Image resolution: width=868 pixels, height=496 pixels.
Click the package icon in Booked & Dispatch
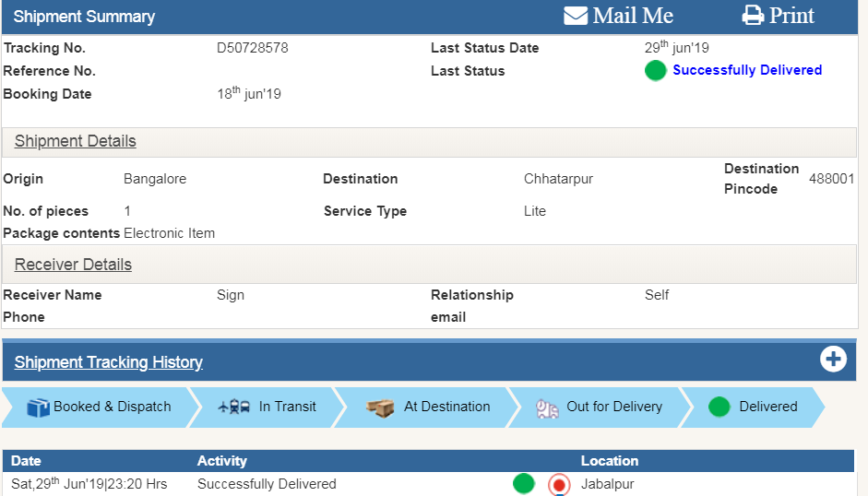[x=38, y=407]
